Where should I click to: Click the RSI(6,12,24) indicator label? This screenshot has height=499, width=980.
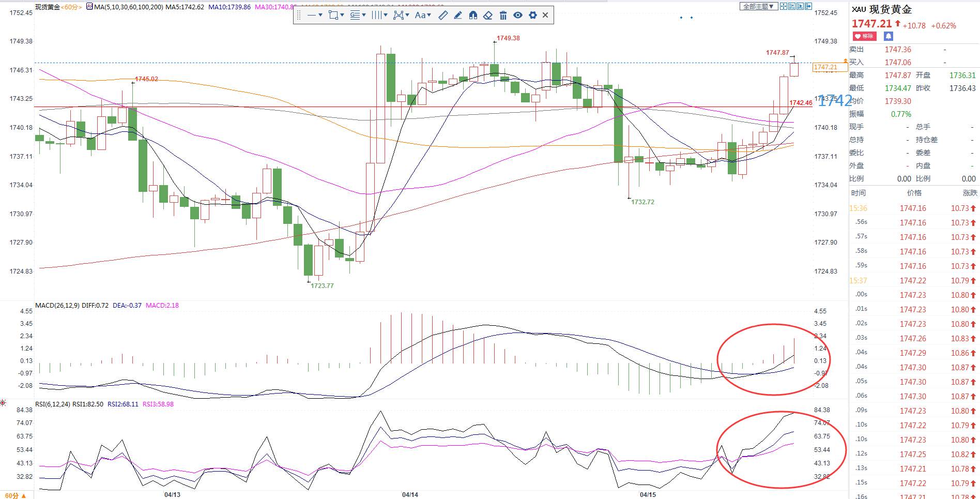tap(53, 404)
